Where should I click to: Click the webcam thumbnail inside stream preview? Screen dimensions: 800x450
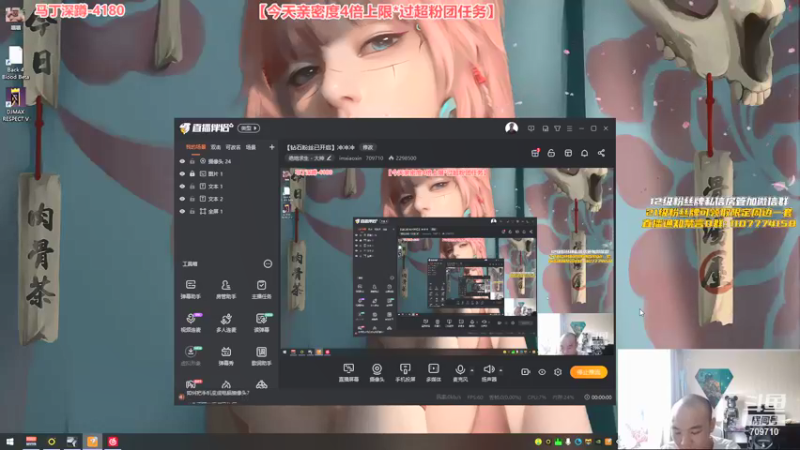point(576,334)
